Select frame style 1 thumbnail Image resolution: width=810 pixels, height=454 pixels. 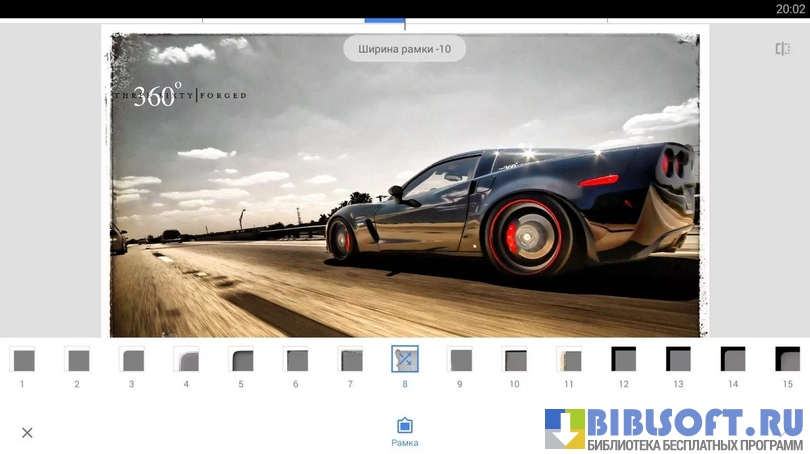coord(22,359)
